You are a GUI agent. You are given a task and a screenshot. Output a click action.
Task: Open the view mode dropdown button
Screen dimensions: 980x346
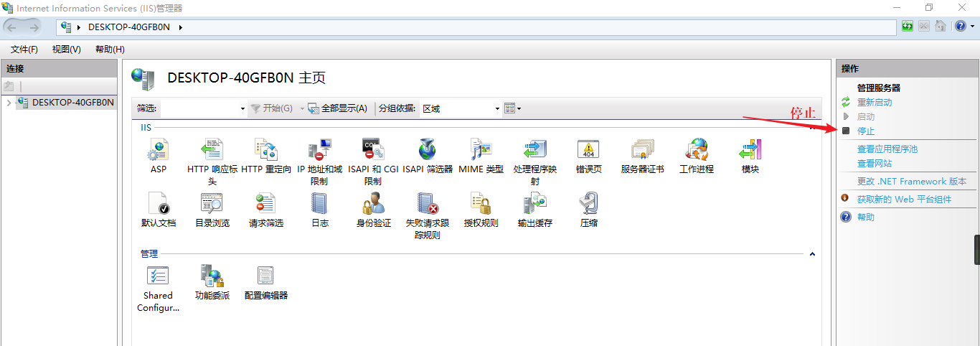[x=512, y=108]
